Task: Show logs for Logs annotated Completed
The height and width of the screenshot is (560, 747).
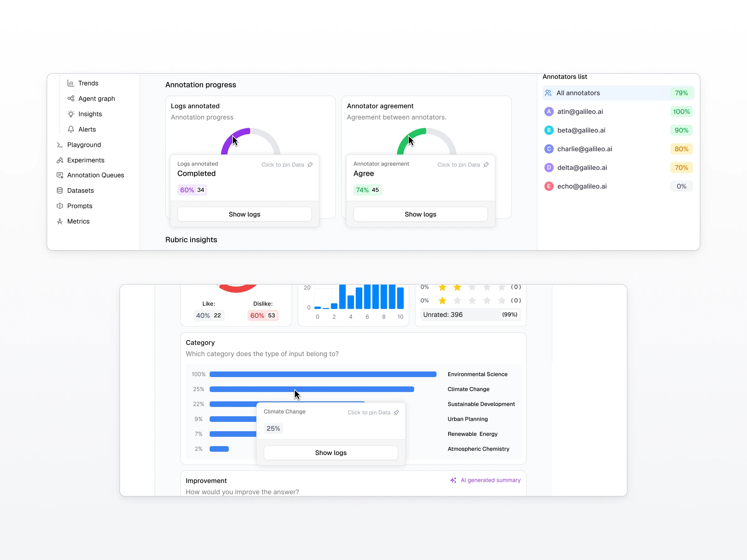Action: pos(244,214)
